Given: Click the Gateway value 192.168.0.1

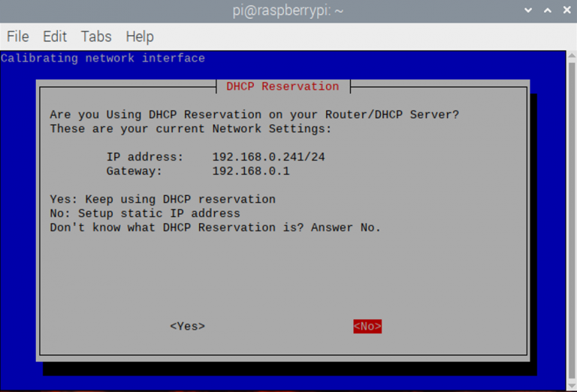Looking at the screenshot, I should (250, 171).
